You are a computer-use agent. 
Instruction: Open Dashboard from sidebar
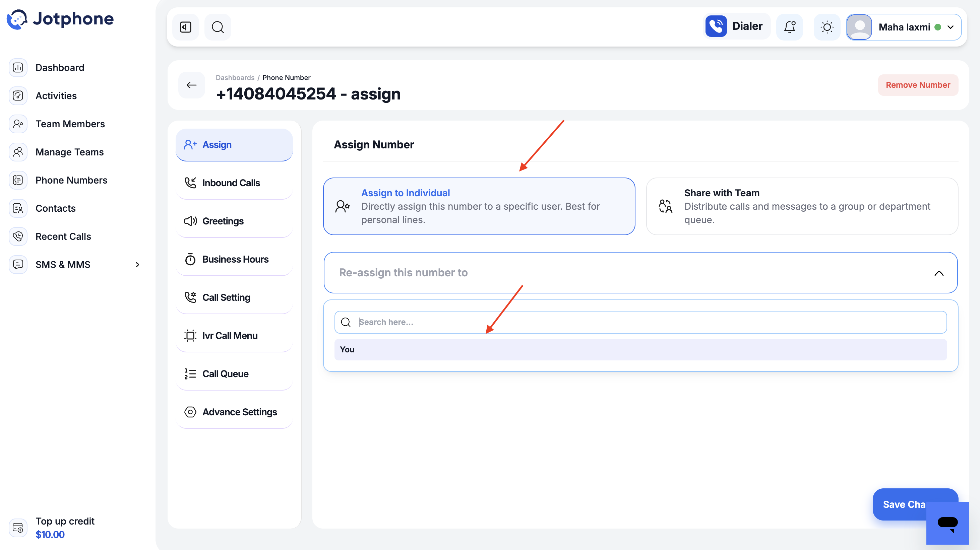(60, 68)
